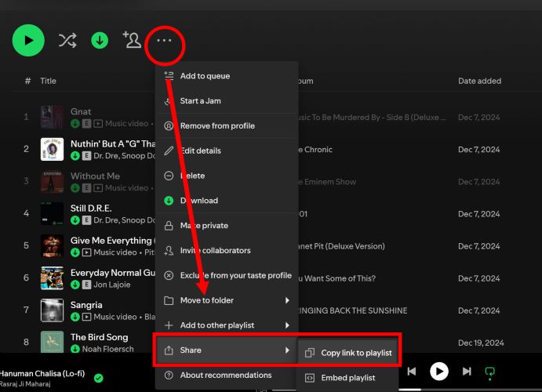Screen dimensions: 542x392
Task: Expand the Move to folder submenu
Action: point(227,300)
